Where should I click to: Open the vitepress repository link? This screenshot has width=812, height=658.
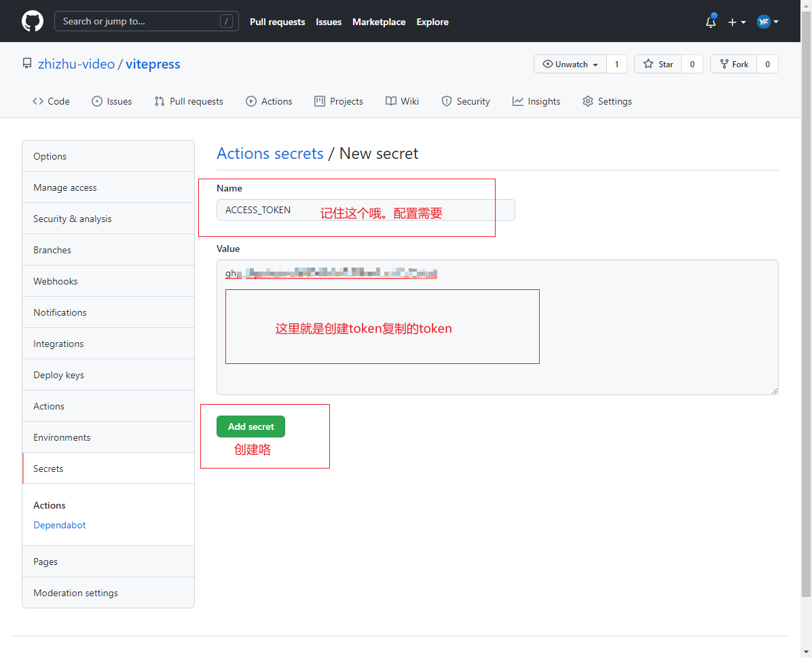[153, 64]
